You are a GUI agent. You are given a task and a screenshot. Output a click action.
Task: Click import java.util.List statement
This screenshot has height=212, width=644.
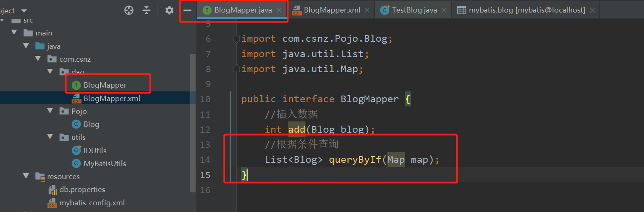[x=305, y=54]
